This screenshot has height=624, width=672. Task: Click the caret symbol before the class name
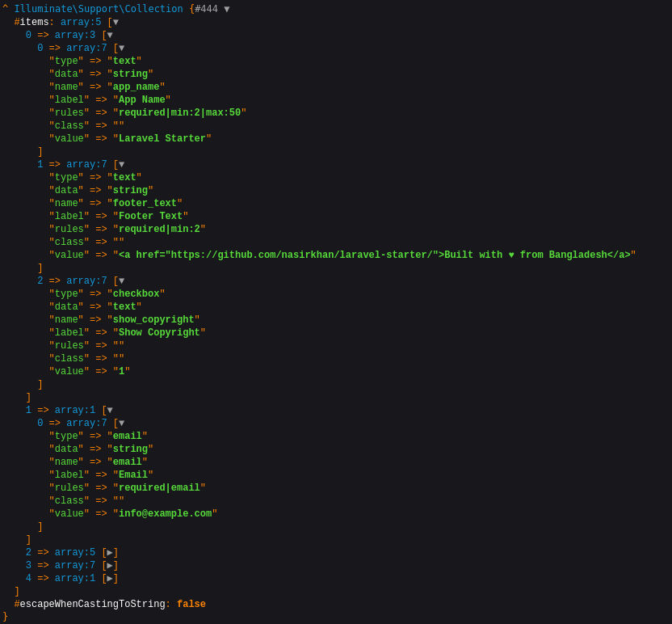(5, 10)
